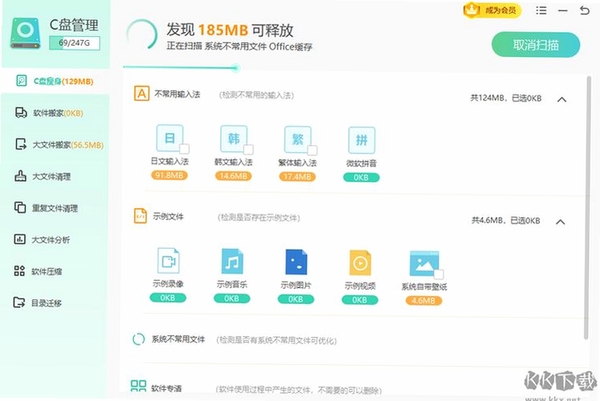The height and width of the screenshot is (401, 600).
Task: Click the back arrow icon at top right
Action: (584, 10)
